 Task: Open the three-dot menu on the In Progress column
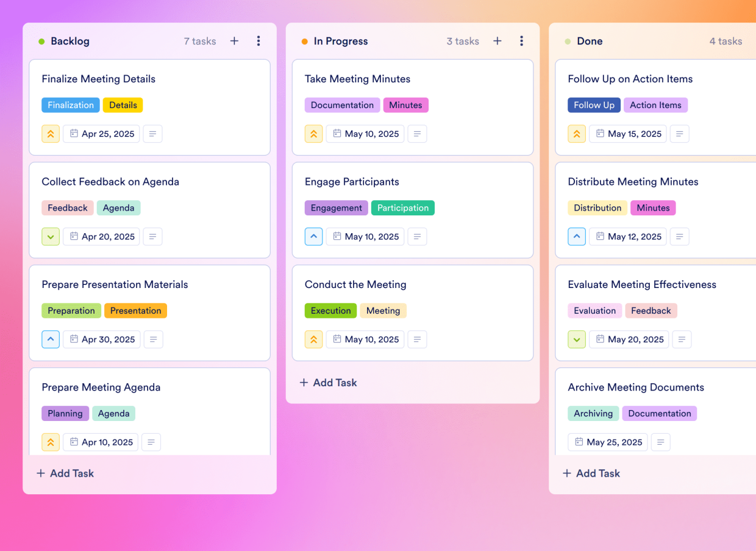522,41
